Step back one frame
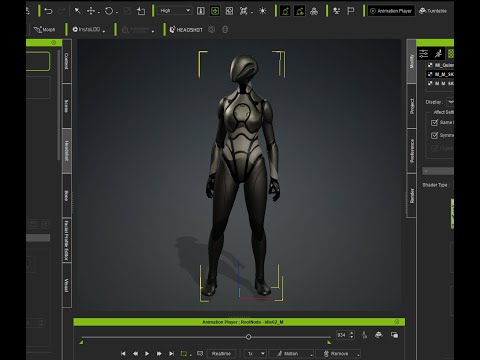 click(x=135, y=354)
